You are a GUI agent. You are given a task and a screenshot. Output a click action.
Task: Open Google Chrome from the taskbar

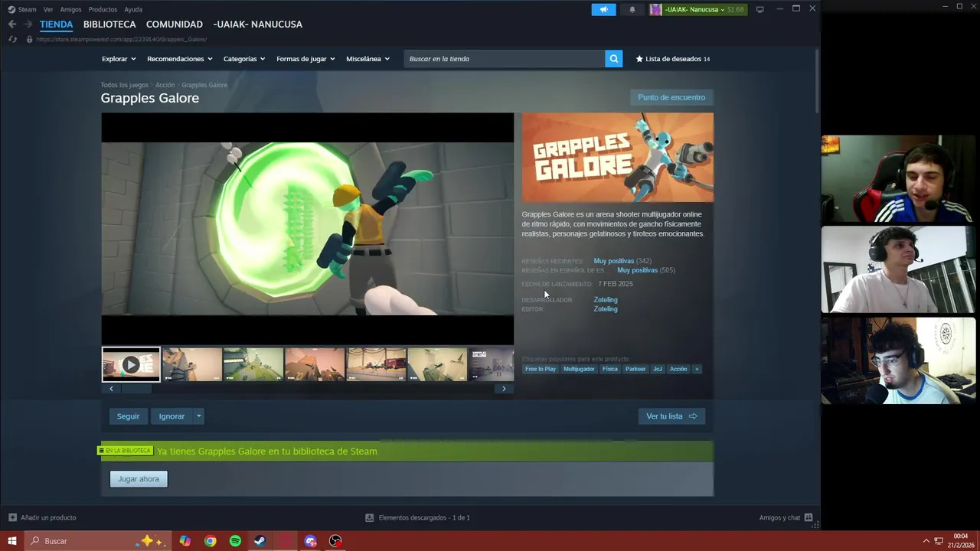[210, 541]
